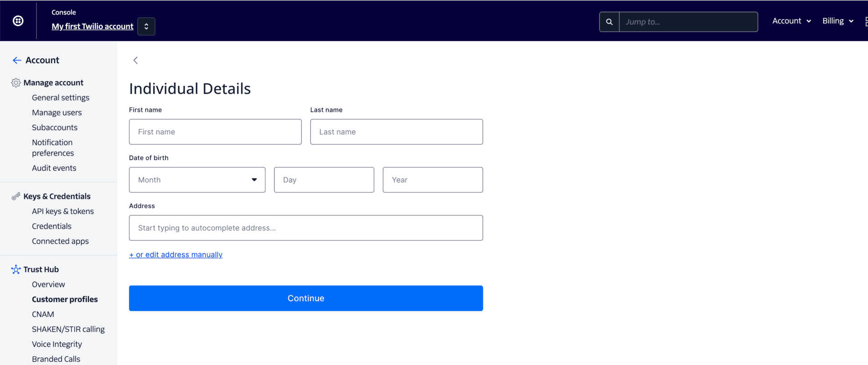Expand the Account menu in top bar
The image size is (868, 365).
pyautogui.click(x=791, y=21)
